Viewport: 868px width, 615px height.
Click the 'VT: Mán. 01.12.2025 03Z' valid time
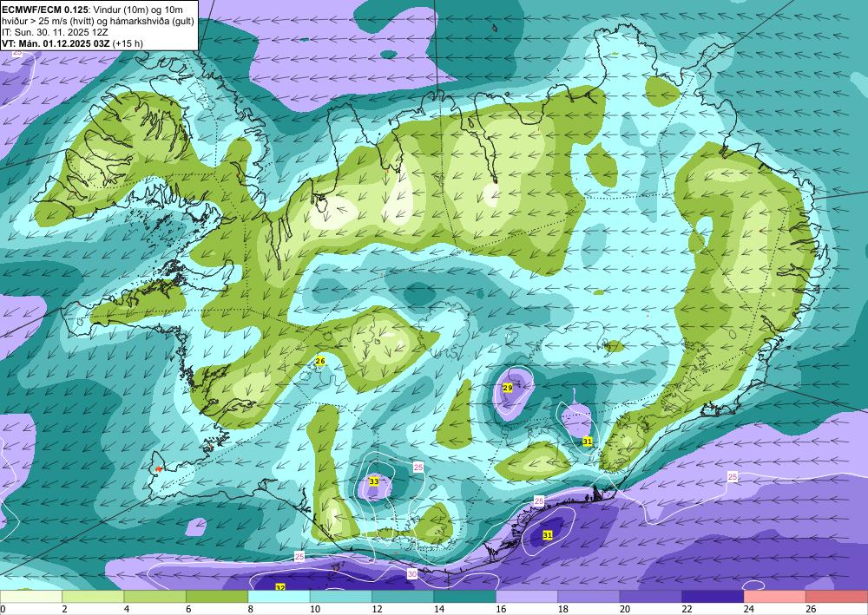point(56,43)
